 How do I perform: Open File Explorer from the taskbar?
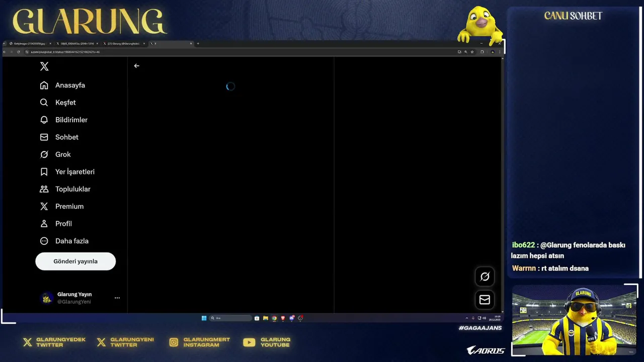point(266,318)
